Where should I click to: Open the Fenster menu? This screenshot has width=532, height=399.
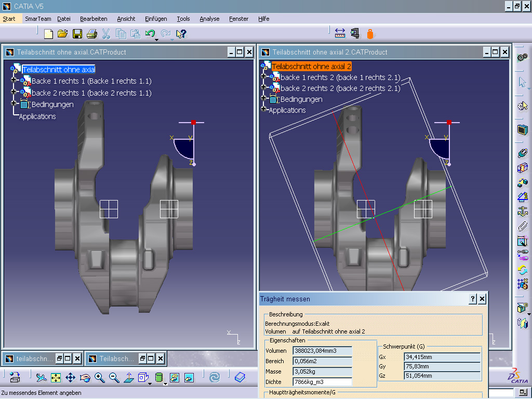coord(238,19)
